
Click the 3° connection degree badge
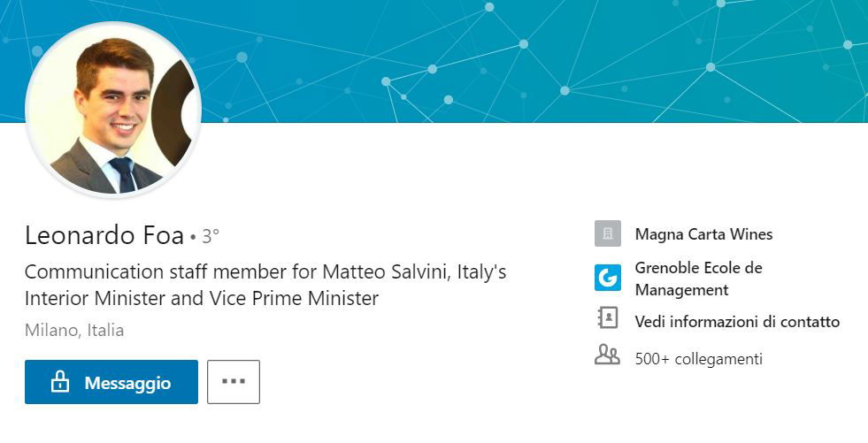pos(211,237)
